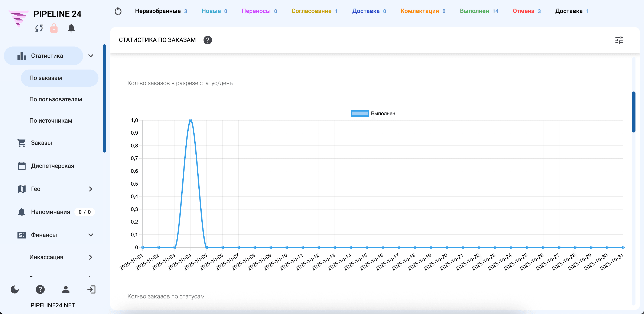Open notifications bell under logo

pyautogui.click(x=71, y=28)
